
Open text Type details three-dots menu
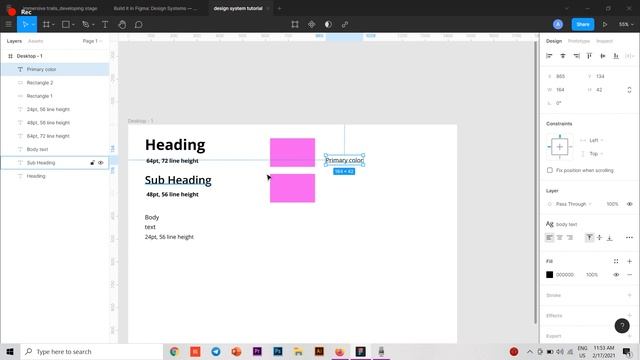[629, 238]
